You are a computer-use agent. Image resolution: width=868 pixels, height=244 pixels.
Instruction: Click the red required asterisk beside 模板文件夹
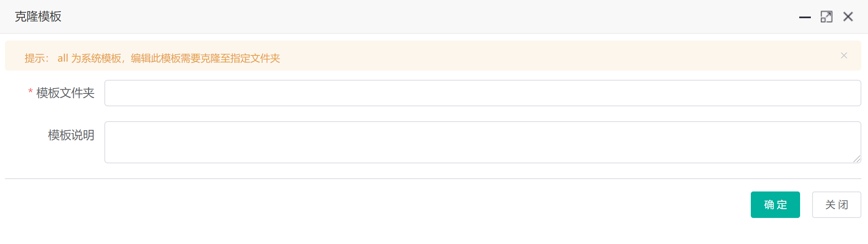coord(30,92)
